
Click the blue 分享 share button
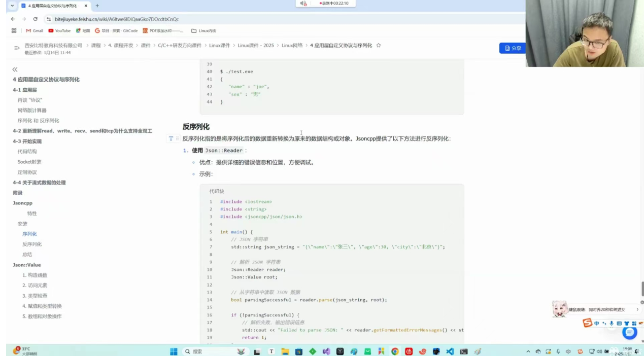coord(512,48)
